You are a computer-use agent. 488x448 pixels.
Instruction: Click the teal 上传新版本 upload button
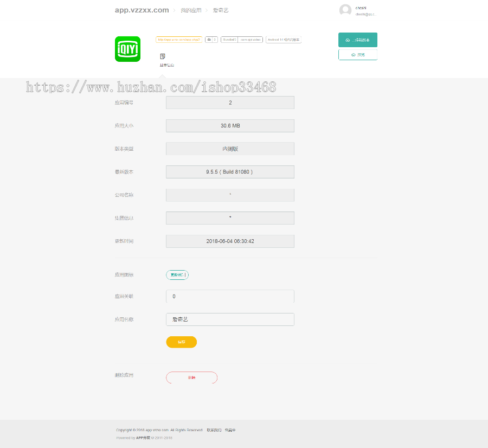coord(358,40)
